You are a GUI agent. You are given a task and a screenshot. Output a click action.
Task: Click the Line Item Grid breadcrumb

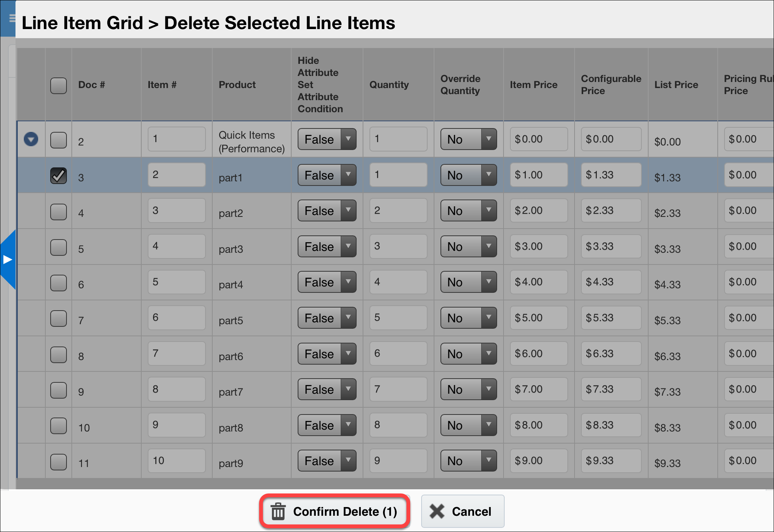82,23
